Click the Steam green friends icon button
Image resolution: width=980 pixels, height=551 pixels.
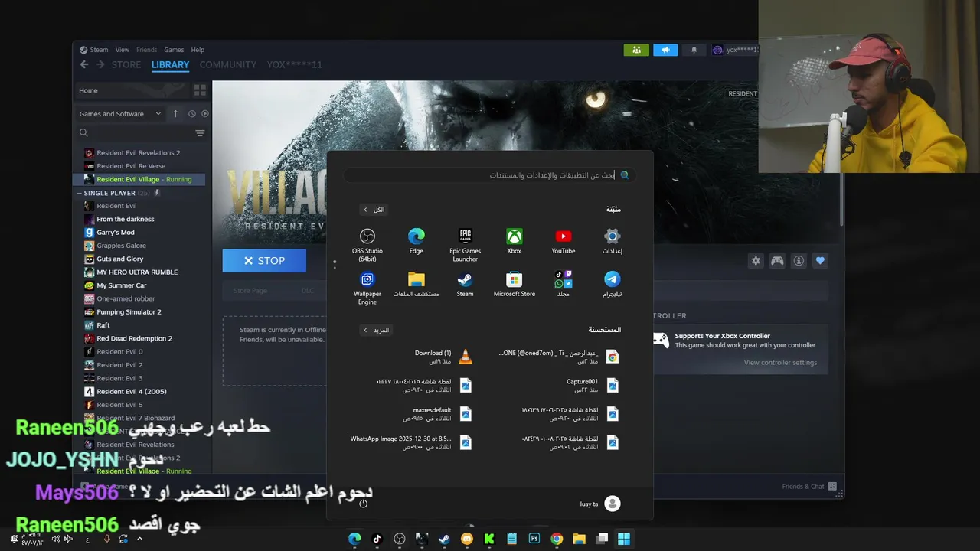636,50
